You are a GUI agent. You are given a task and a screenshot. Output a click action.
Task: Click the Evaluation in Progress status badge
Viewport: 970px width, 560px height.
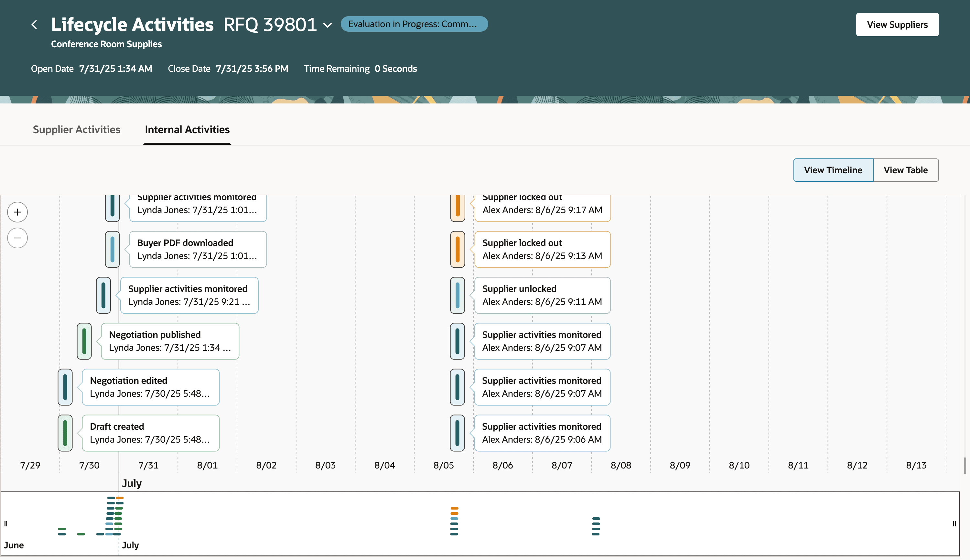pyautogui.click(x=414, y=24)
